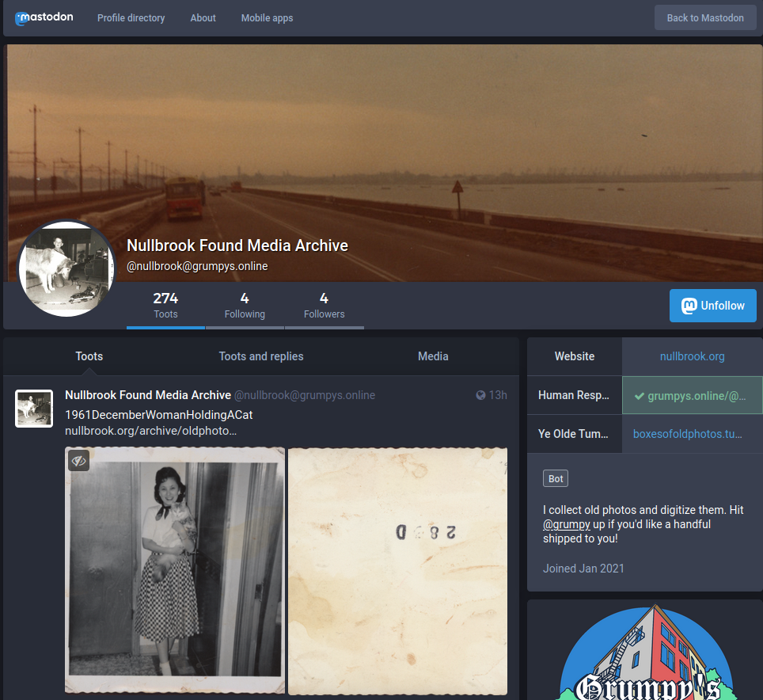Click the Grumpy's server logo image
Image resolution: width=763 pixels, height=700 pixels.
click(x=647, y=653)
